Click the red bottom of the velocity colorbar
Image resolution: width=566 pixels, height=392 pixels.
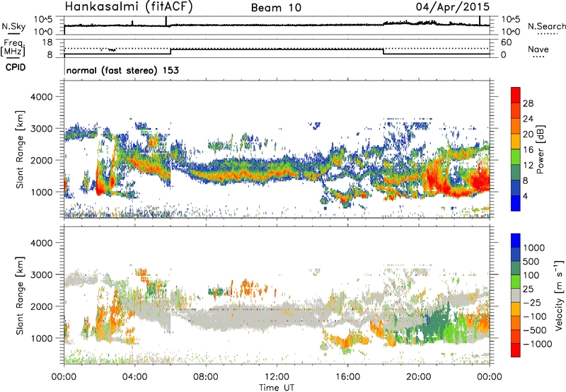516,350
